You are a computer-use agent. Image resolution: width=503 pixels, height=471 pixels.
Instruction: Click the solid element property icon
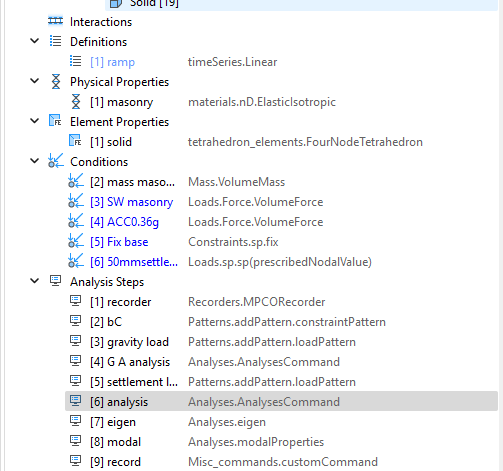pyautogui.click(x=75, y=141)
